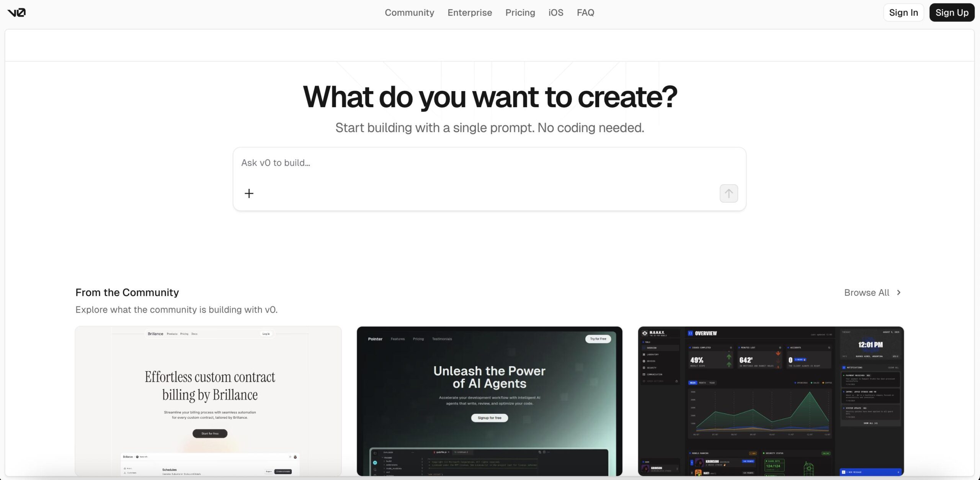Follow the Browse All link
Viewport: 980px width, 480px height.
coord(867,293)
